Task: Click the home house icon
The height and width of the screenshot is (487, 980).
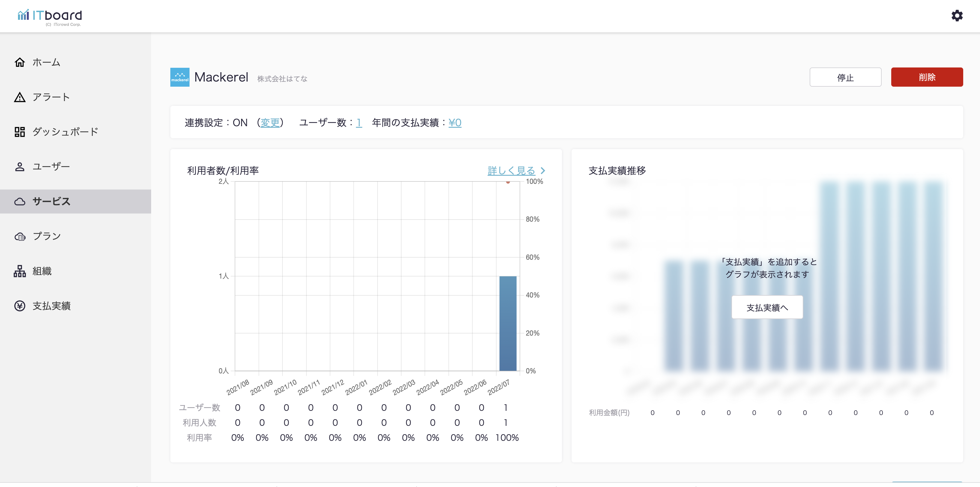Action: click(20, 62)
